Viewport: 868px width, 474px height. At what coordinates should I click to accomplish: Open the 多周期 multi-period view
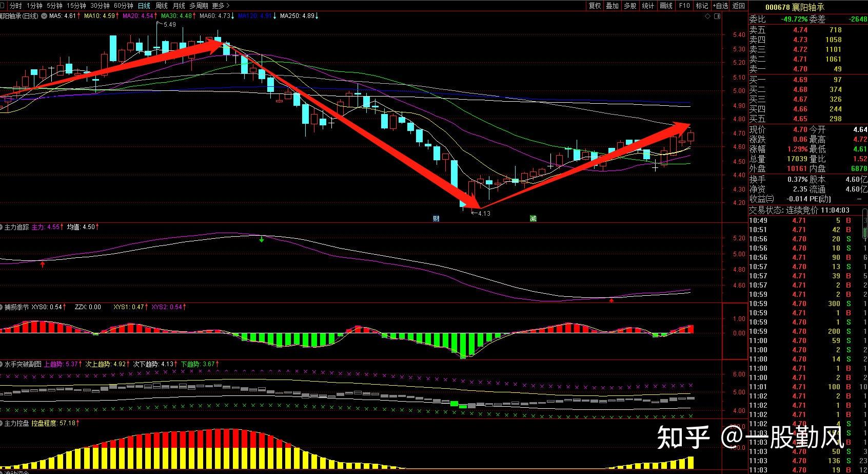(x=199, y=6)
